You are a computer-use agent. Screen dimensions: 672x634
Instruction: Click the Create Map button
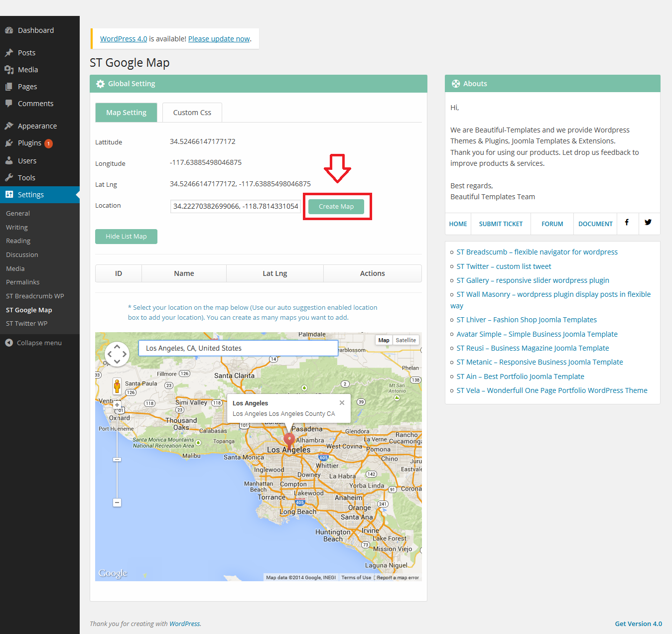pos(336,207)
